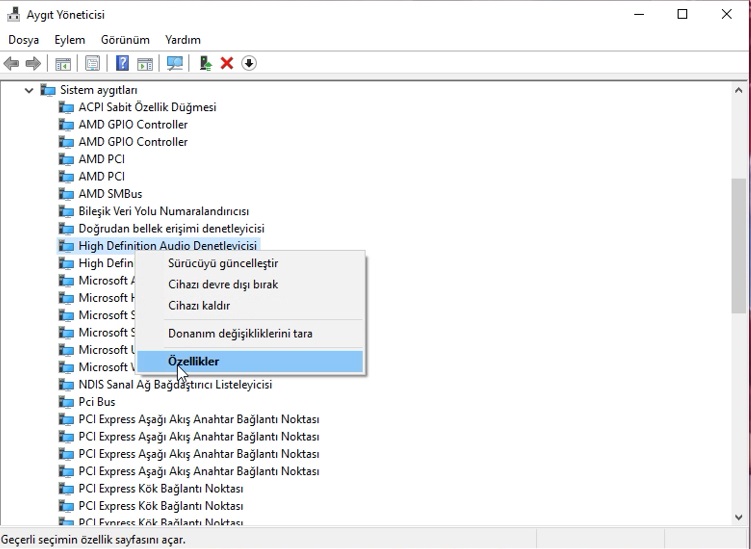Open the Eylem menu

69,40
